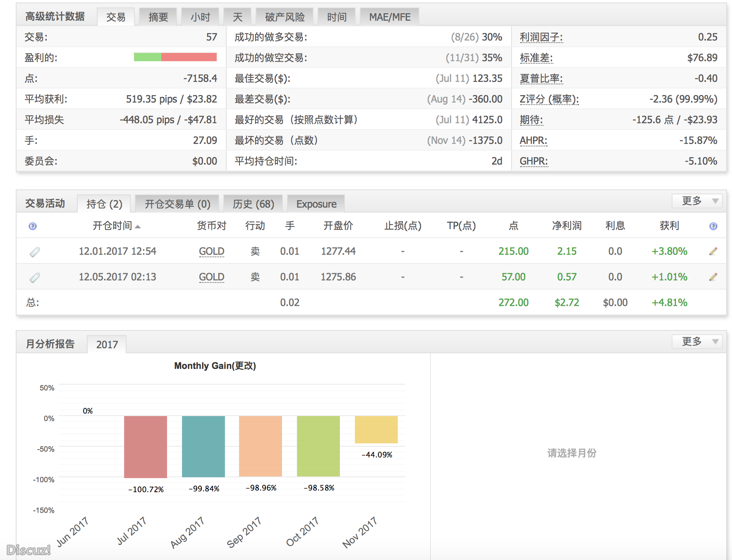
Task: Click the 标准差 definition link
Action: click(536, 58)
